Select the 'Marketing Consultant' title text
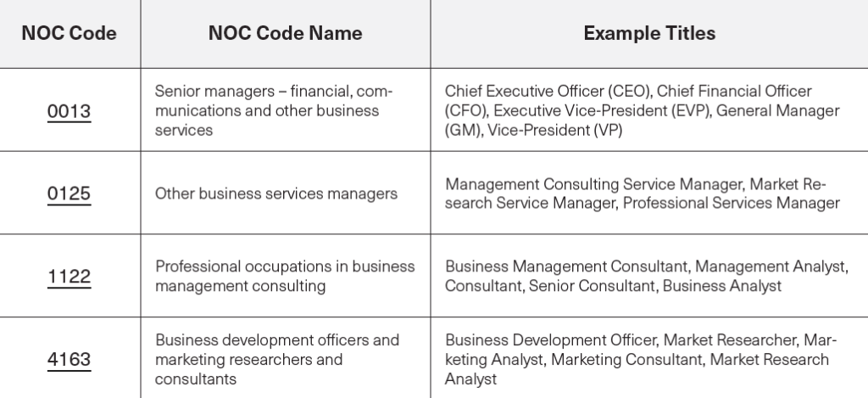Viewport: 868px width, 398px height. click(x=627, y=360)
